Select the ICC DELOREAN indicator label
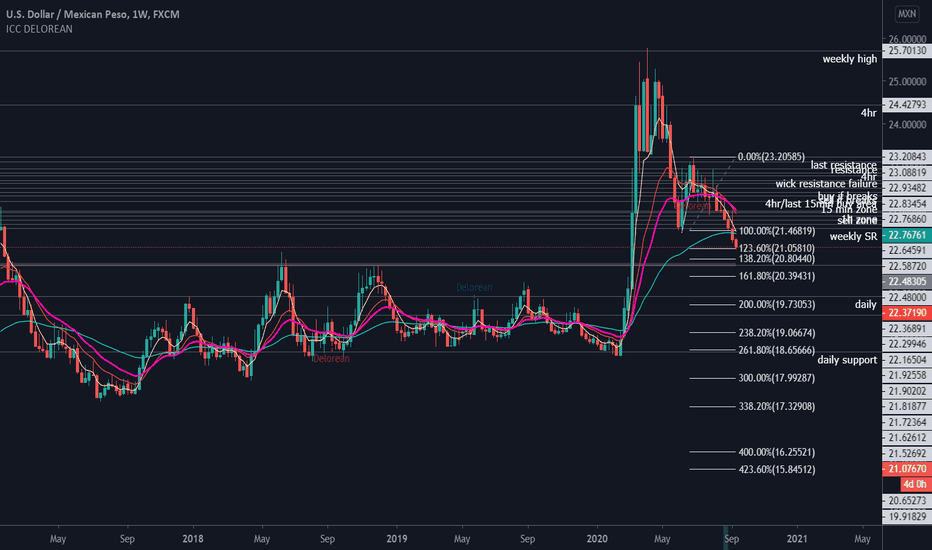This screenshot has width=932, height=550. (x=39, y=29)
